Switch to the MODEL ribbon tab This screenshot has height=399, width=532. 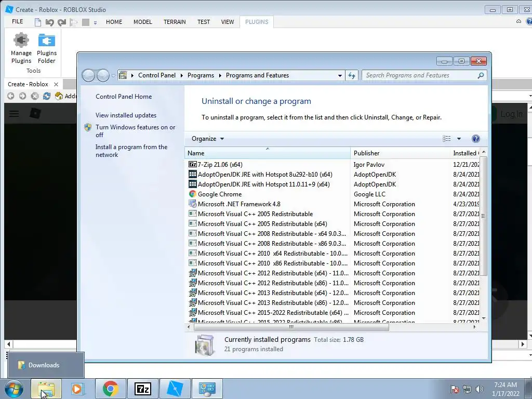(142, 22)
